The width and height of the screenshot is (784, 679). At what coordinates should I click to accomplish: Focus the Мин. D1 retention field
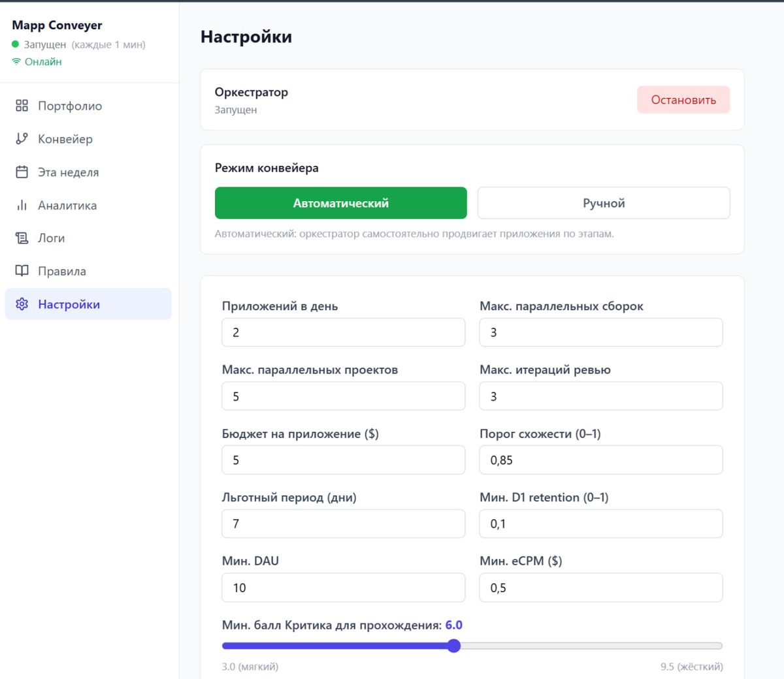(x=601, y=524)
